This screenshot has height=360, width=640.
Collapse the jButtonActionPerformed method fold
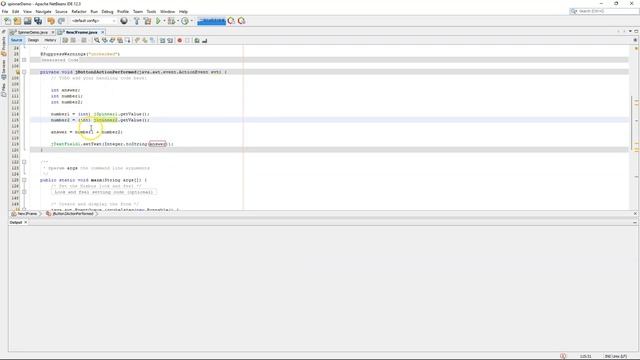pos(24,72)
